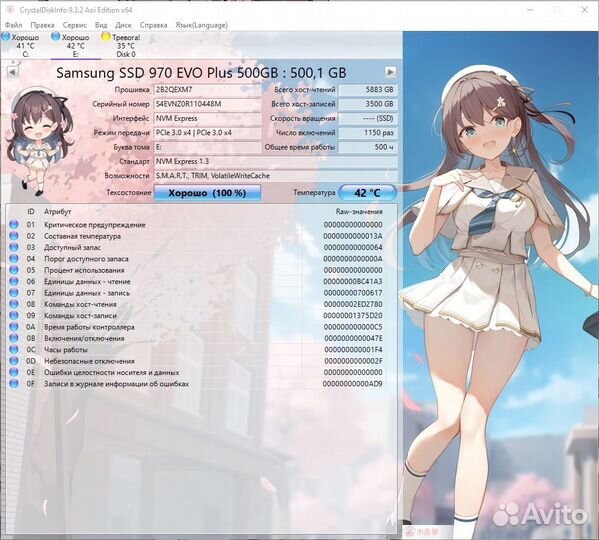
Task: Click status orb for Часы работы
Action: pos(14,350)
